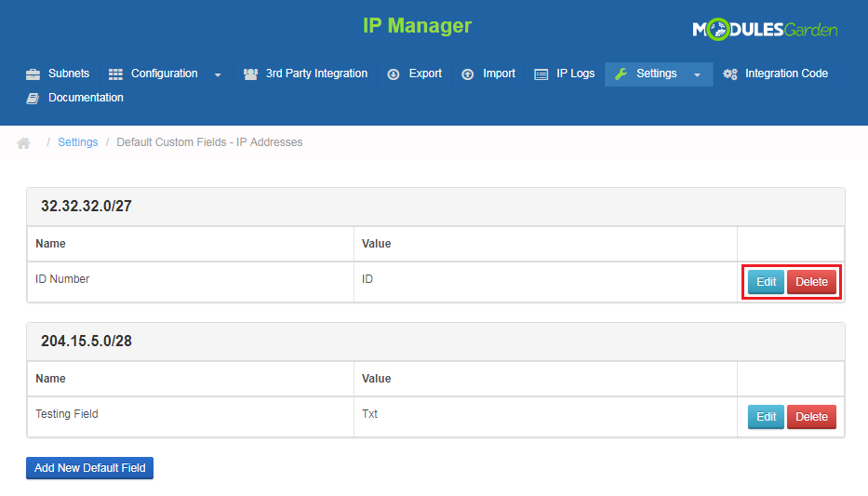The width and height of the screenshot is (868, 496).
Task: Click the Documentation book icon
Action: point(33,99)
